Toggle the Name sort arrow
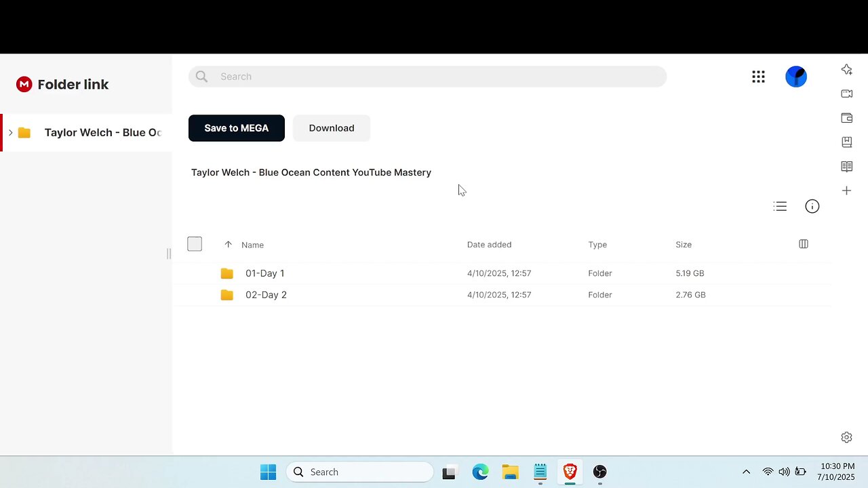 click(x=228, y=245)
